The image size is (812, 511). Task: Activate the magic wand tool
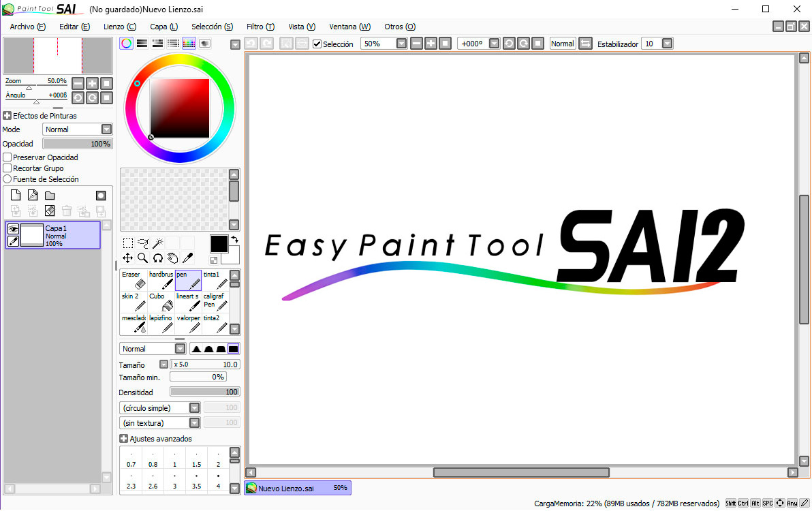[157, 243]
